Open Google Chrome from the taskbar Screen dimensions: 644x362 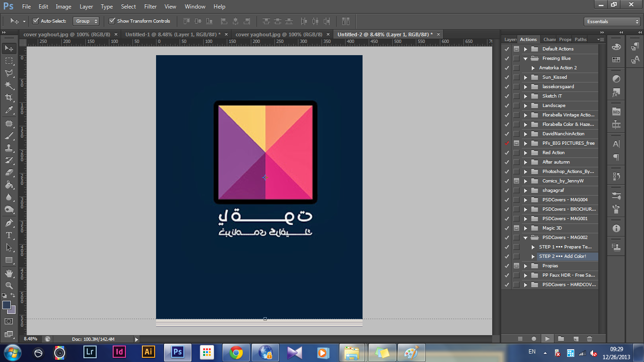[x=236, y=352]
